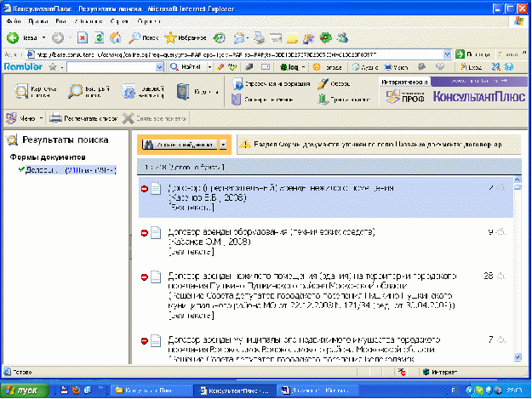This screenshot has height=399, width=532.
Task: Select the Договор item under Формы документов
Action: 71,170
